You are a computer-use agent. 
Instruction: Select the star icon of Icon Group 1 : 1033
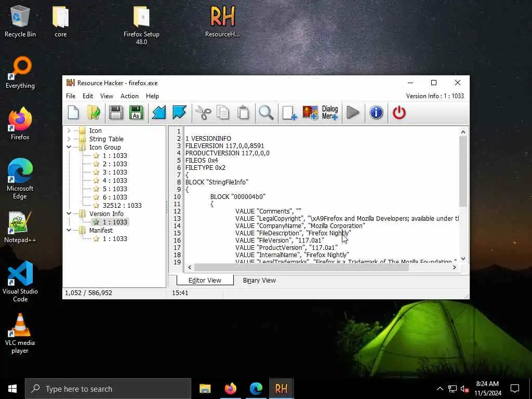pos(96,156)
